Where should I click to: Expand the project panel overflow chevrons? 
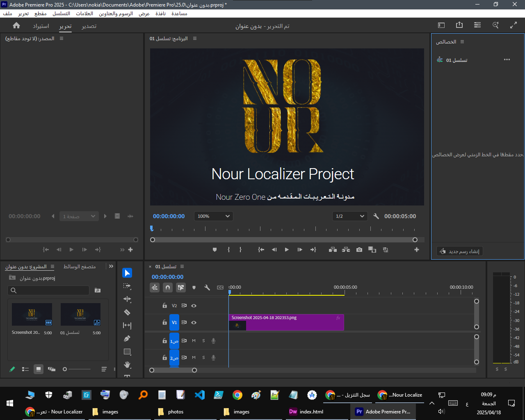[111, 266]
